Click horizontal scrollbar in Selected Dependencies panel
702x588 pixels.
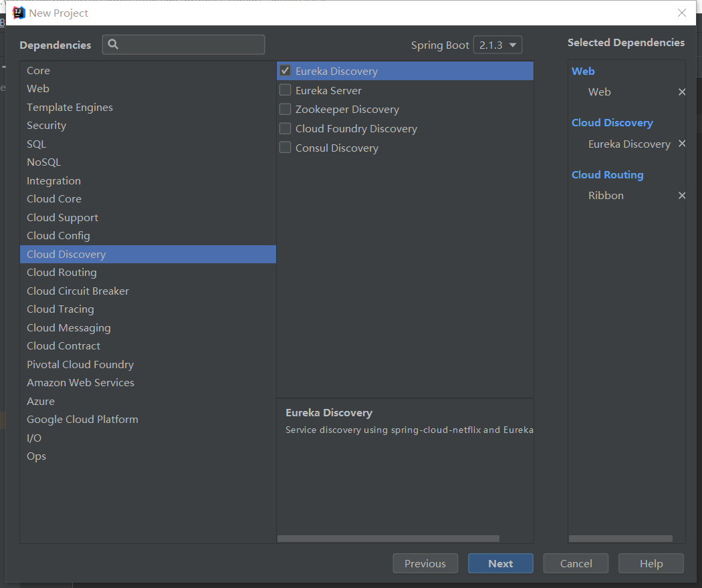[x=620, y=539]
